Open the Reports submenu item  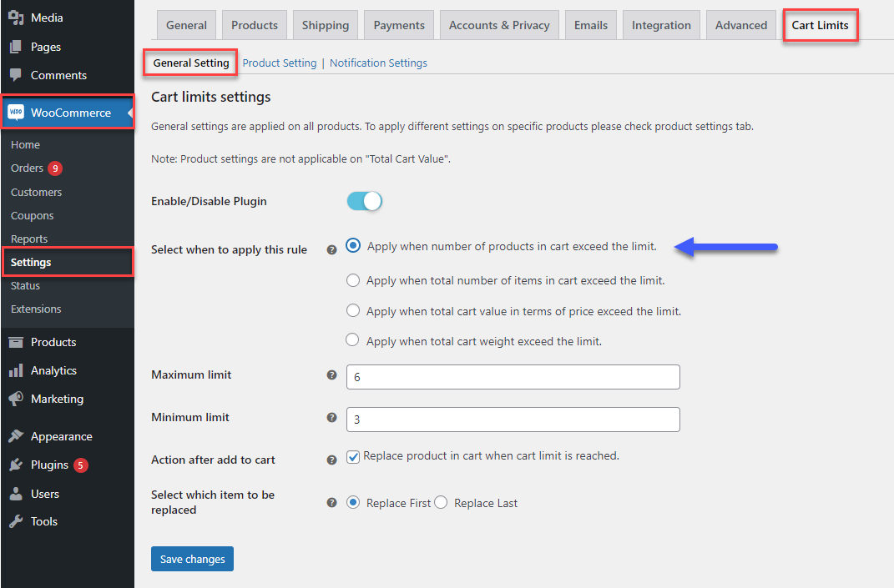29,239
